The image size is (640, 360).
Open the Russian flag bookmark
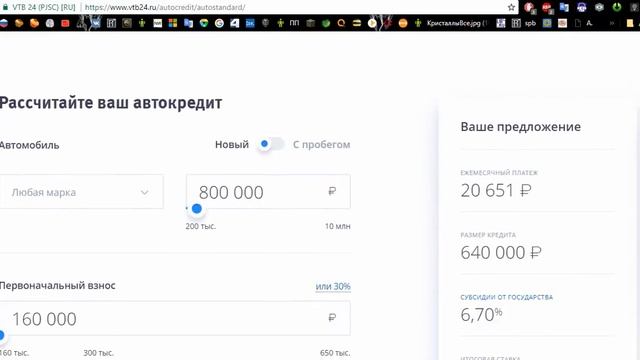[x=4, y=23]
